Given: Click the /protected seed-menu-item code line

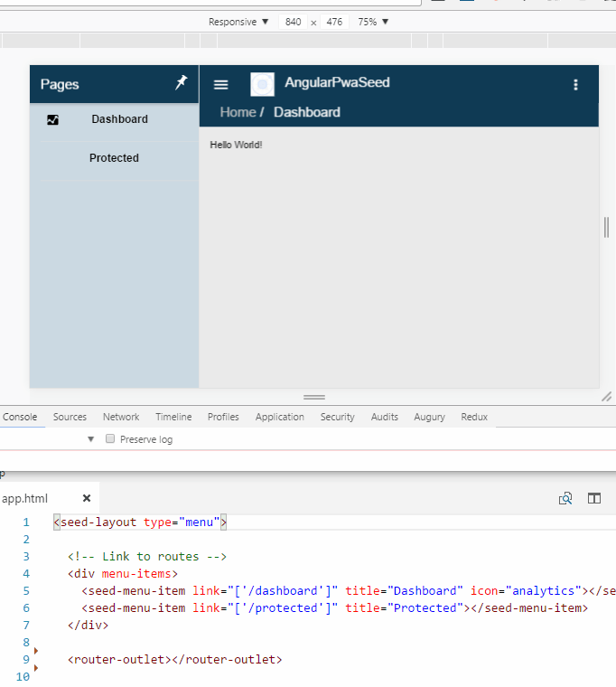Looking at the screenshot, I should point(334,608).
